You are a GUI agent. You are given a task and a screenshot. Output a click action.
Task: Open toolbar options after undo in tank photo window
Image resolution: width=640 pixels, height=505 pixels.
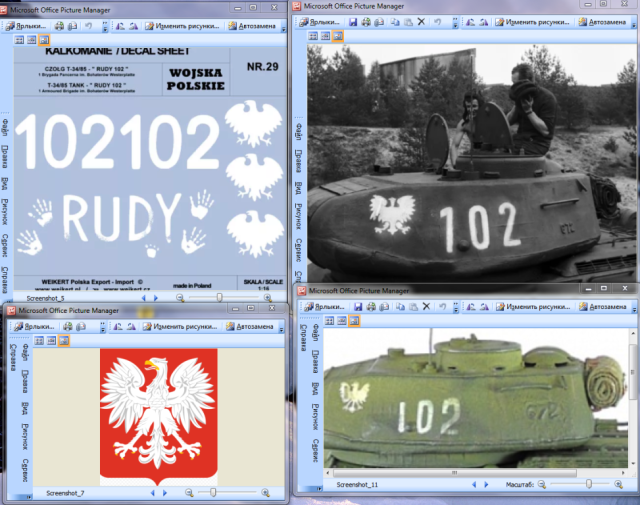coord(455,23)
